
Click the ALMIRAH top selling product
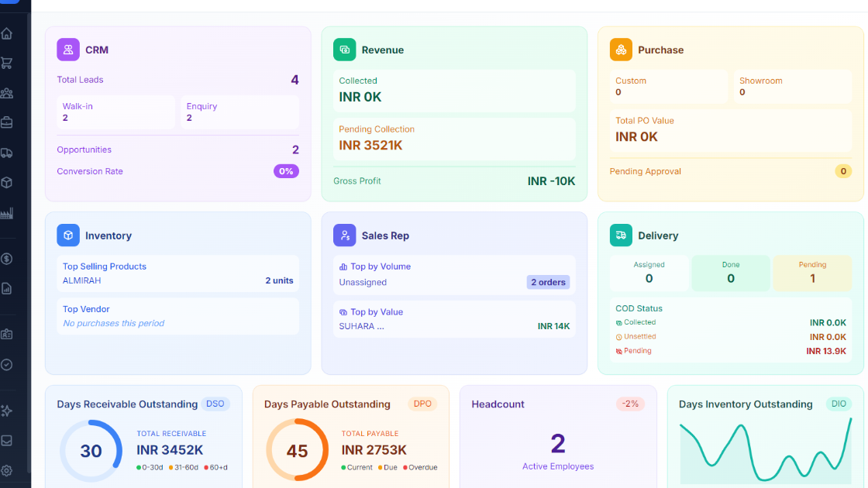(x=82, y=280)
